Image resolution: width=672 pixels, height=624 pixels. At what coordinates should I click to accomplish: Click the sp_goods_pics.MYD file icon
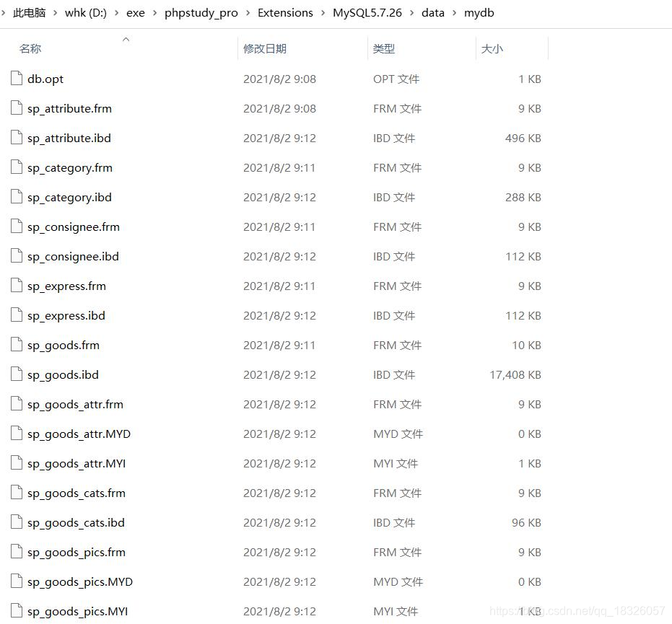point(17,581)
